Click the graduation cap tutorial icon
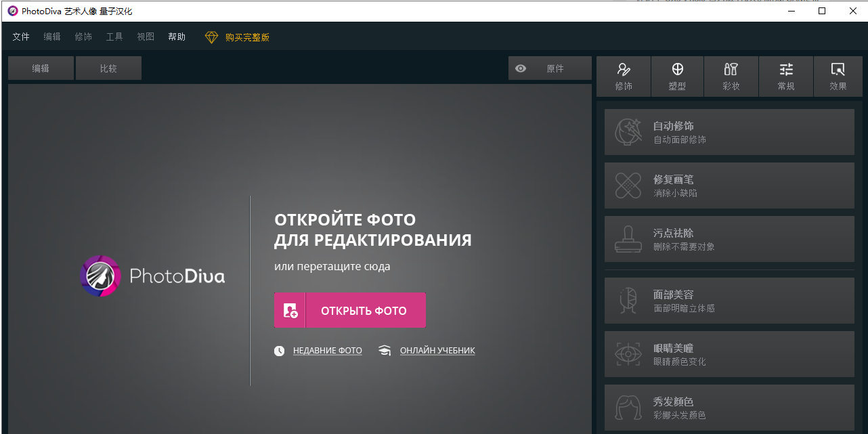 click(385, 351)
